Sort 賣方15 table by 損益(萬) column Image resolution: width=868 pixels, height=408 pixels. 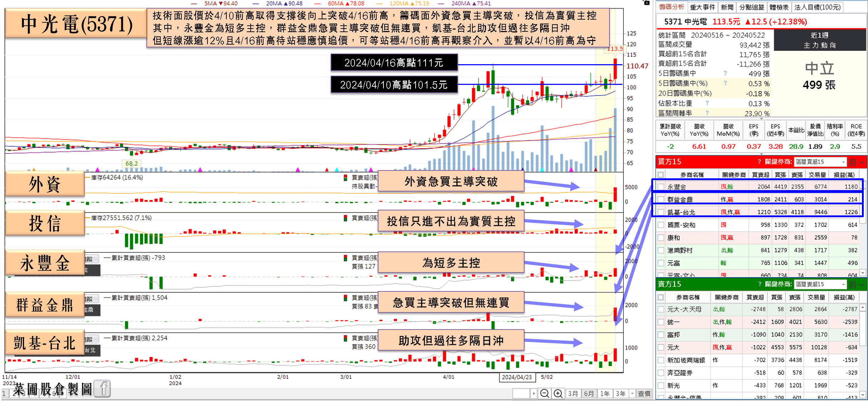tap(844, 297)
